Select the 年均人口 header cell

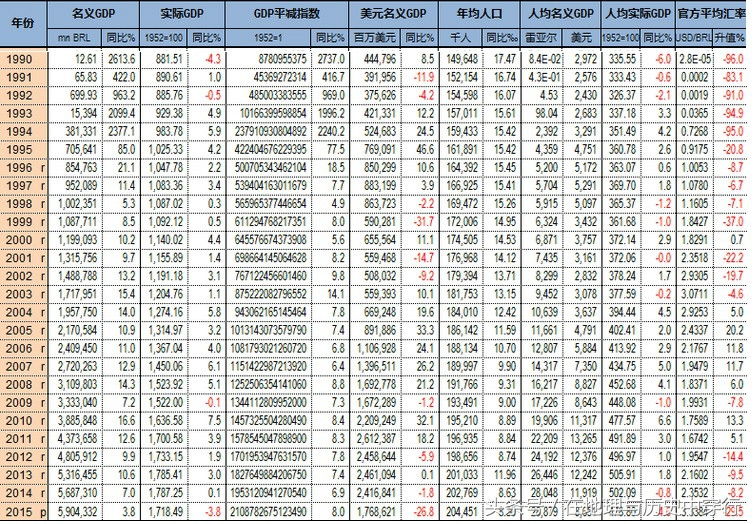[x=479, y=14]
